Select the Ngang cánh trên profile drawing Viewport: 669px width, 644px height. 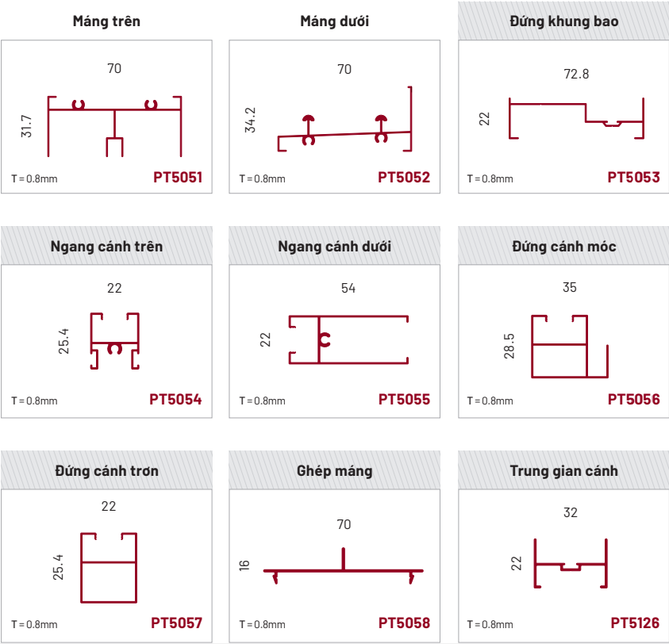115,341
